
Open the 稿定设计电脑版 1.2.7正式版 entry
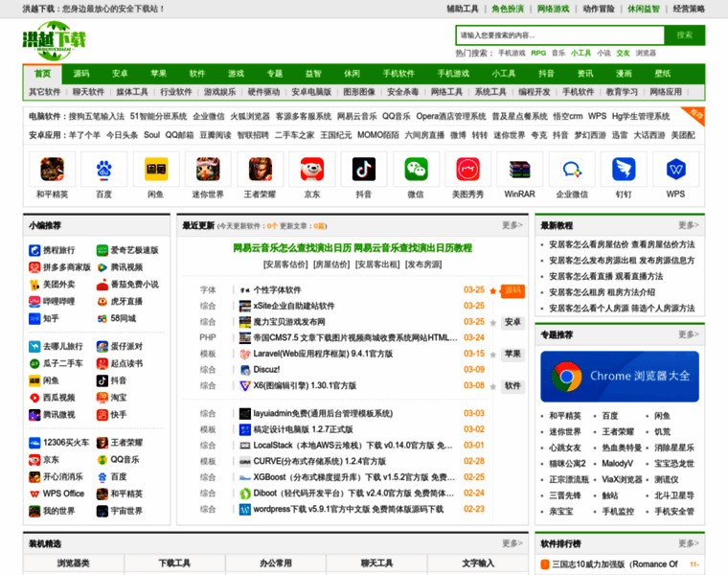303,429
